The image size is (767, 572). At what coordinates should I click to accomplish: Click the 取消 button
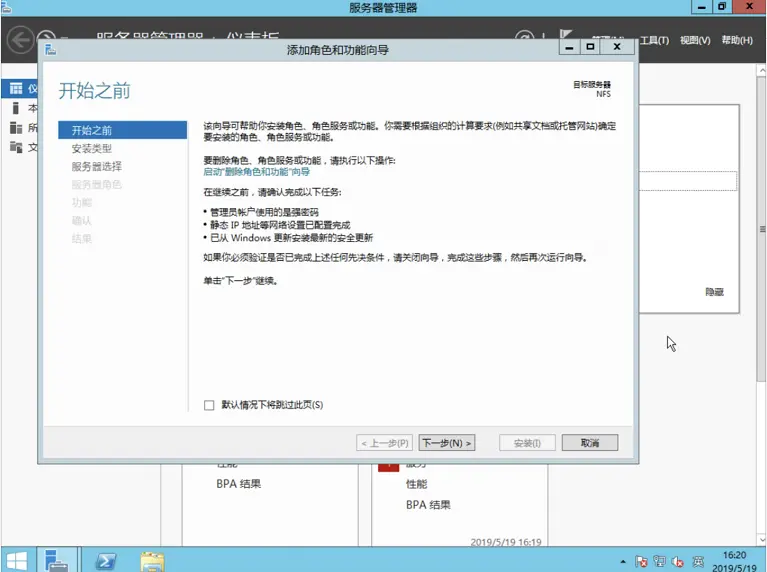(x=590, y=443)
